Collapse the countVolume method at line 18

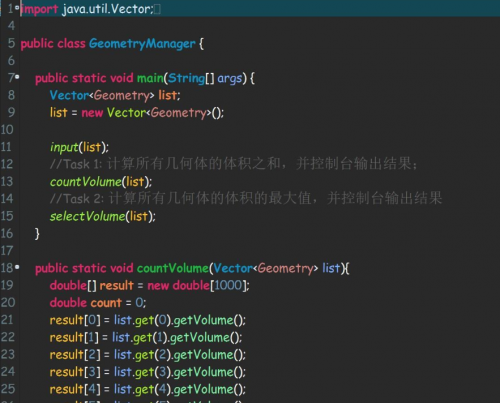pyautogui.click(x=17, y=267)
